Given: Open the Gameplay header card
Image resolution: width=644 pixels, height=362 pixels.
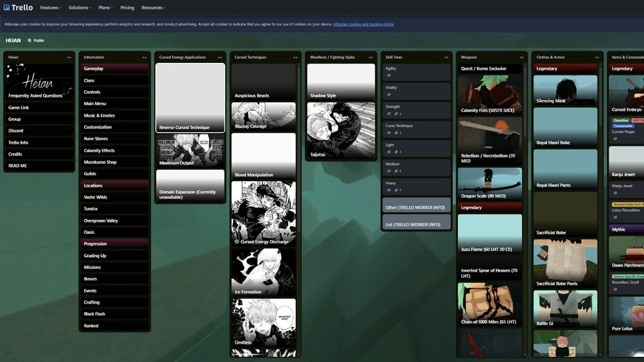Looking at the screenshot, I should [x=114, y=69].
